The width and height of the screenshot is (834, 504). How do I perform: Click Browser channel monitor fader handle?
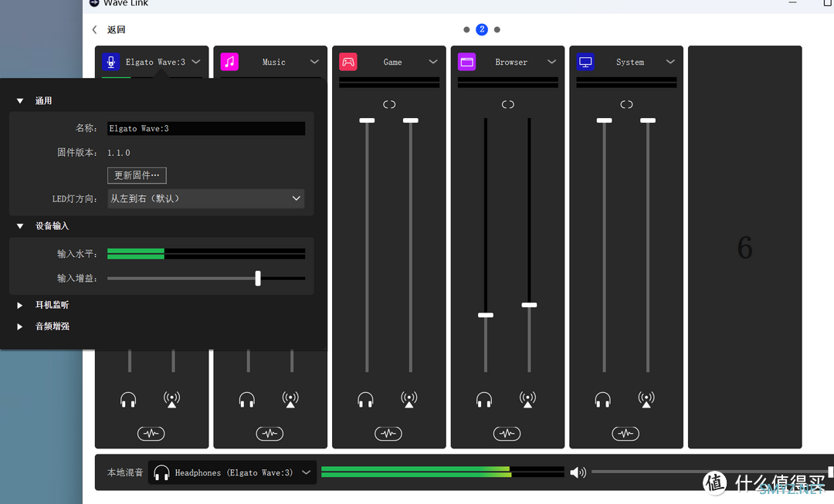tap(486, 315)
